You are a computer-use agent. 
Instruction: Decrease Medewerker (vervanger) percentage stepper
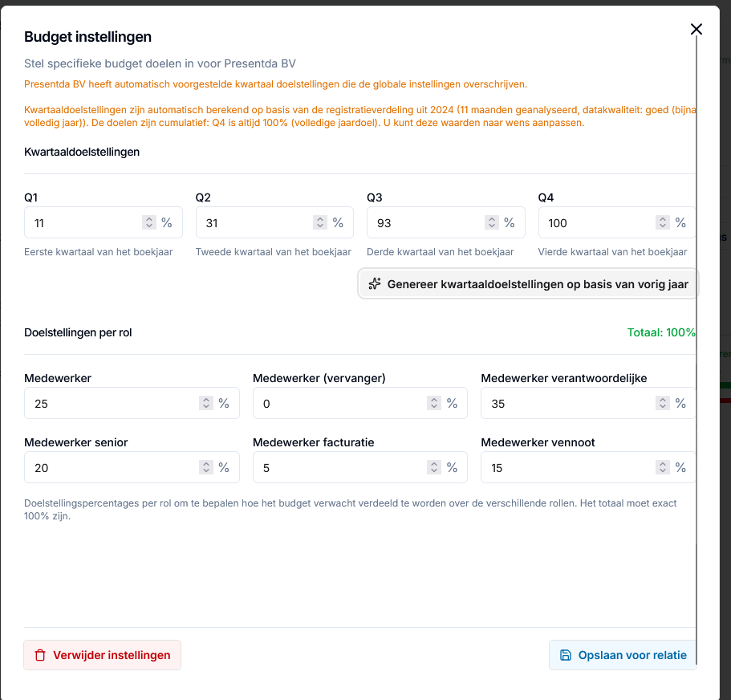(433, 406)
